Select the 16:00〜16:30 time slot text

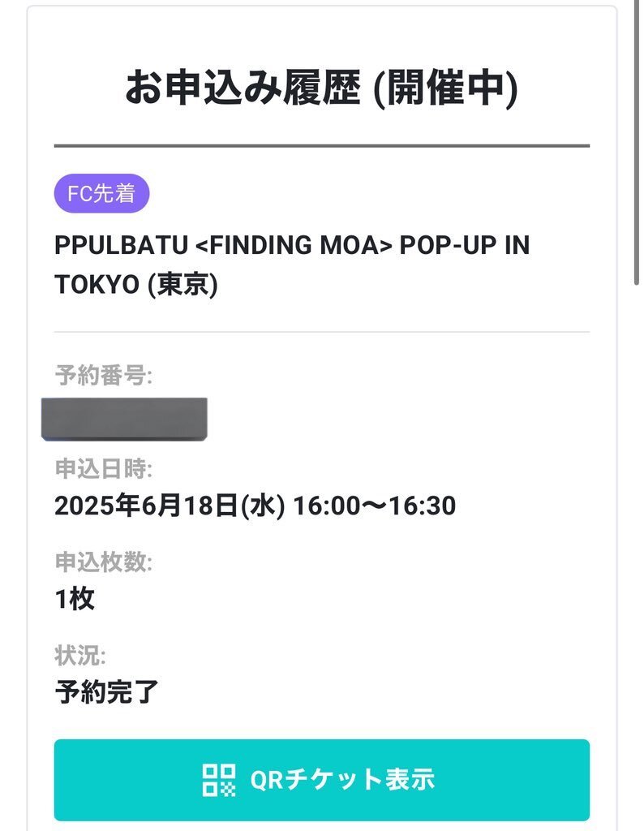pyautogui.click(x=374, y=506)
